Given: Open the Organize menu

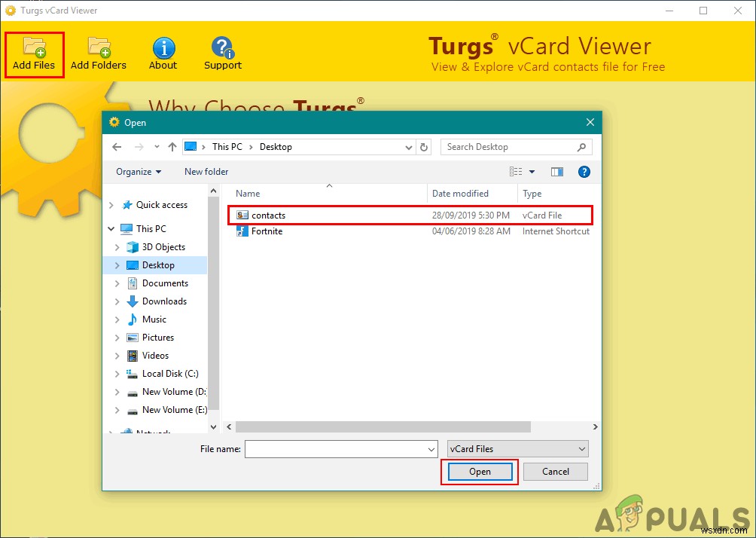Looking at the screenshot, I should pos(139,172).
